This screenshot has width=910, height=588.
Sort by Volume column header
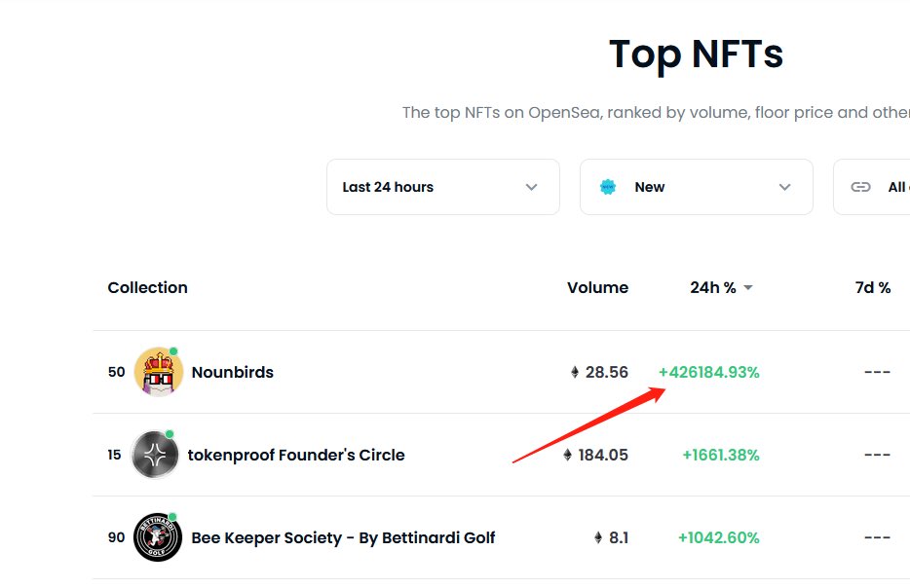point(598,287)
